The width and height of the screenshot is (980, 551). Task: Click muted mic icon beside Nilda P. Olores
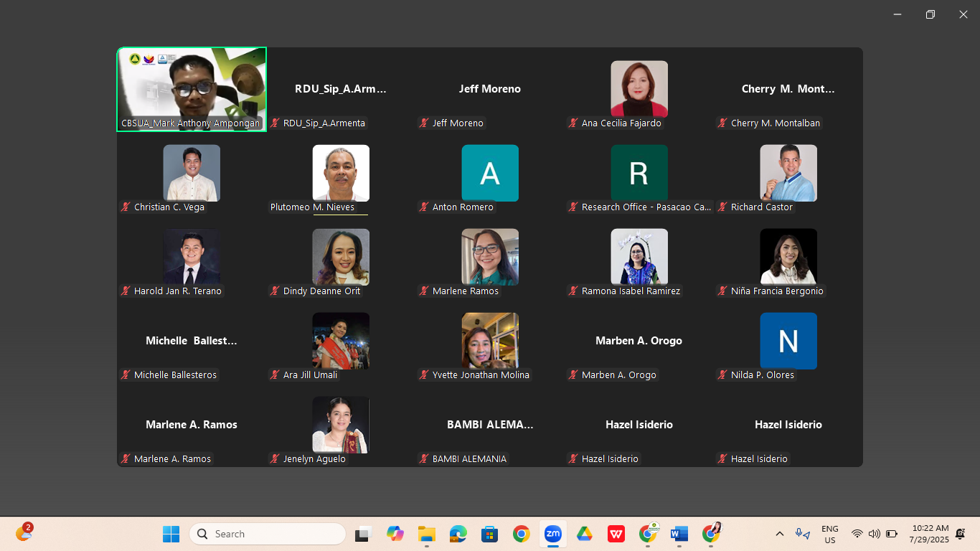click(x=722, y=375)
